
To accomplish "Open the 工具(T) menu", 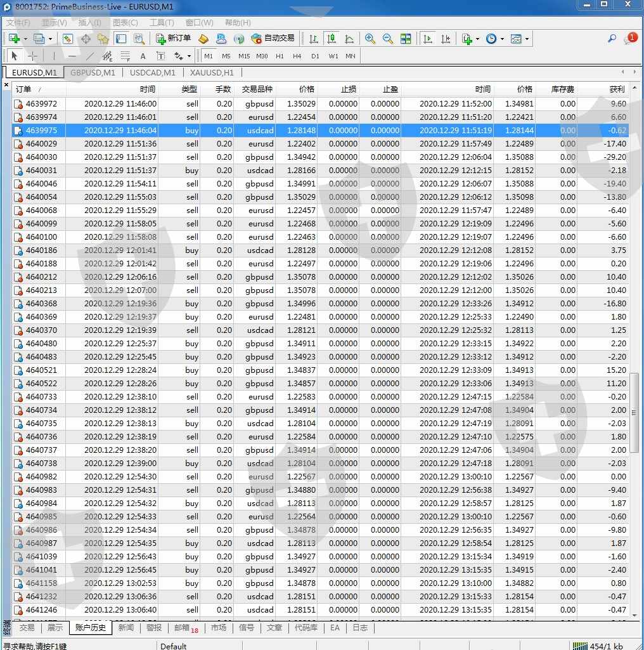I will (x=162, y=22).
